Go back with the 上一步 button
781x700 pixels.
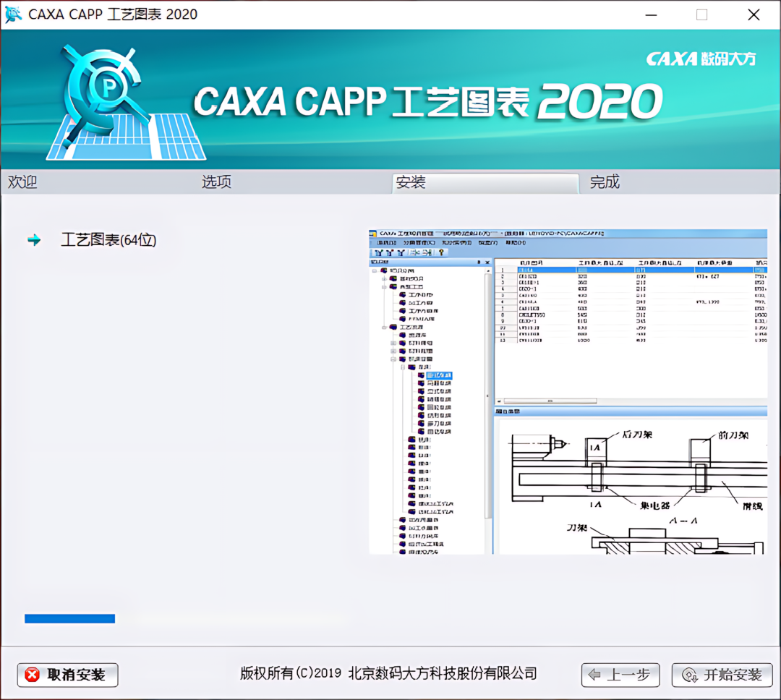620,675
